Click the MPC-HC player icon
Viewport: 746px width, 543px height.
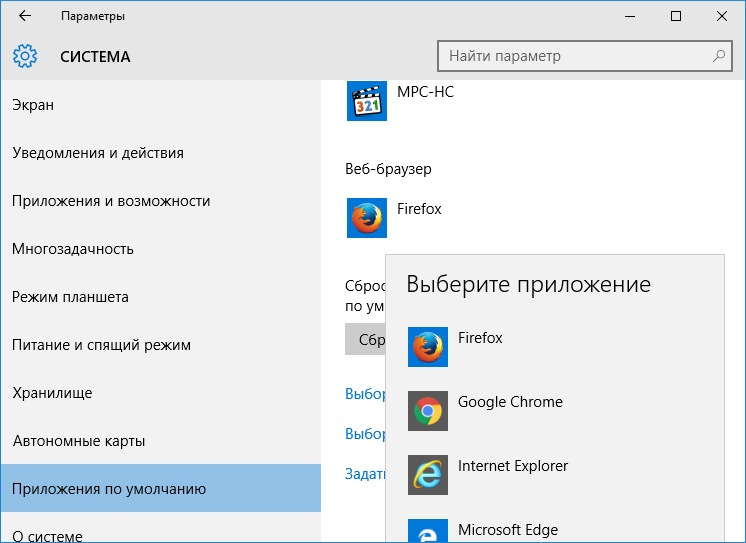pyautogui.click(x=367, y=101)
